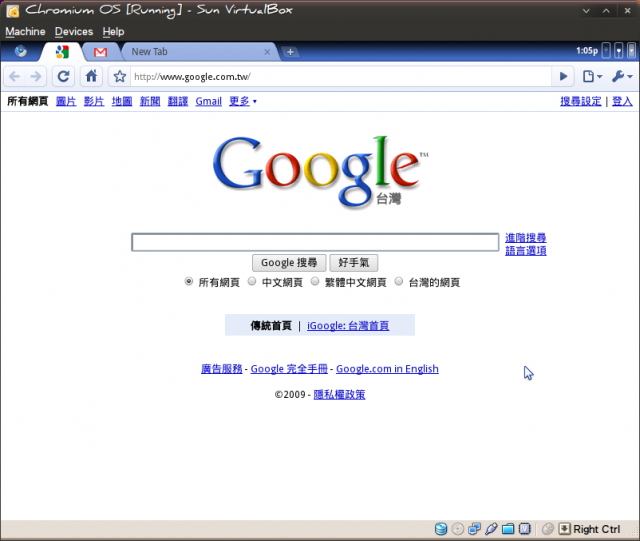Open 語言選項 language options link
Viewport: 640px width, 541px height.
(526, 251)
